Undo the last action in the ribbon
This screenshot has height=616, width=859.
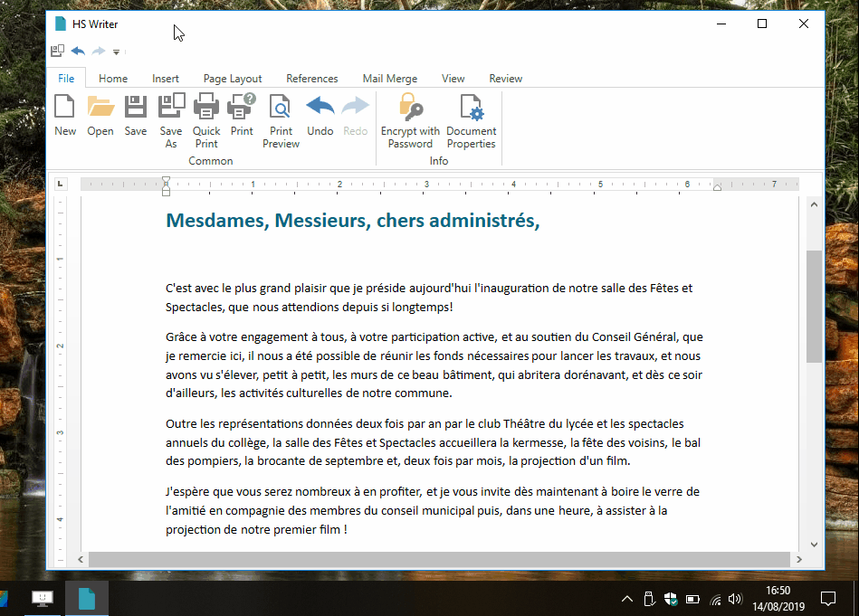[x=320, y=115]
